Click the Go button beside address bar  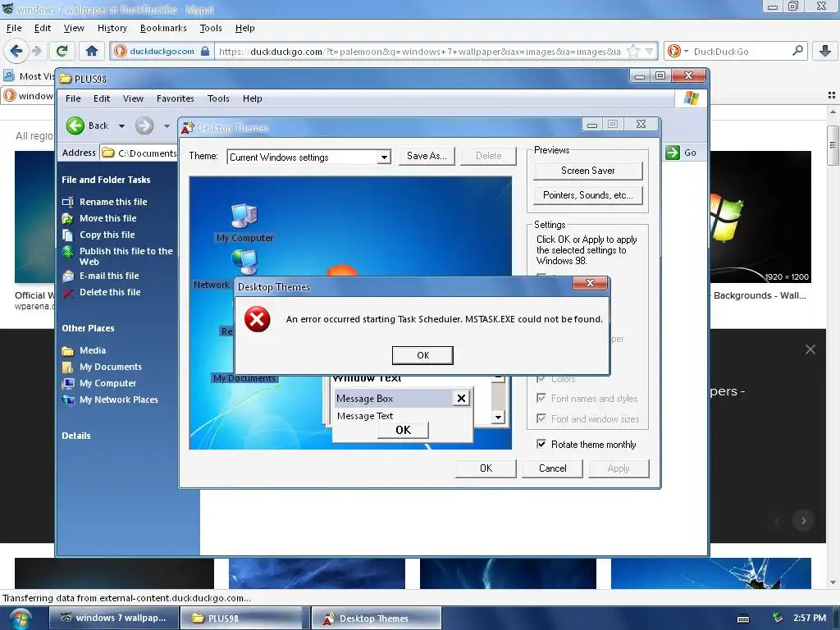click(682, 153)
